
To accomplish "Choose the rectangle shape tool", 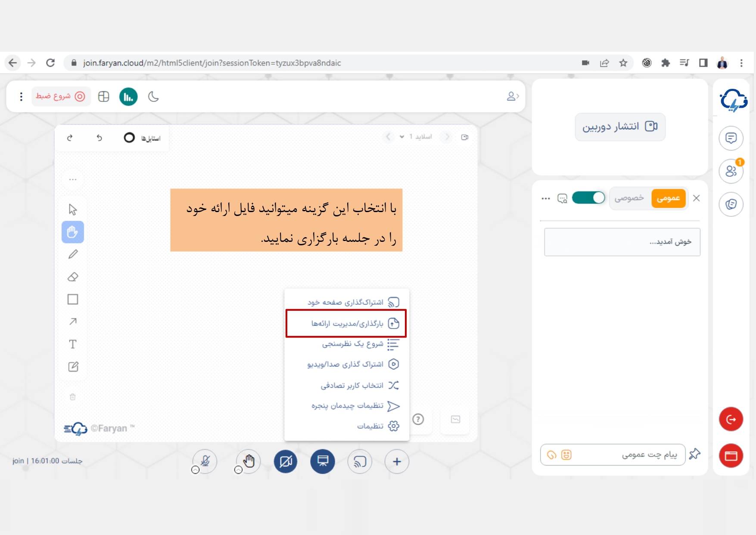I will coord(73,299).
